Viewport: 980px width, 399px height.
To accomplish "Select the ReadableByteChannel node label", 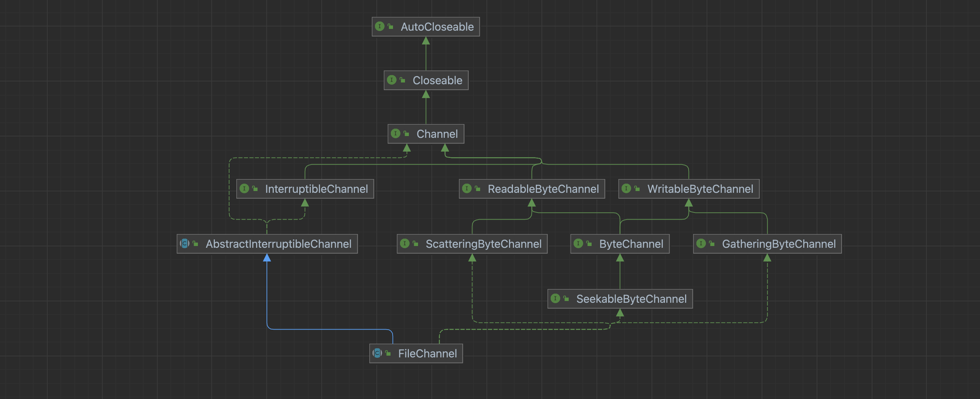I will point(543,189).
